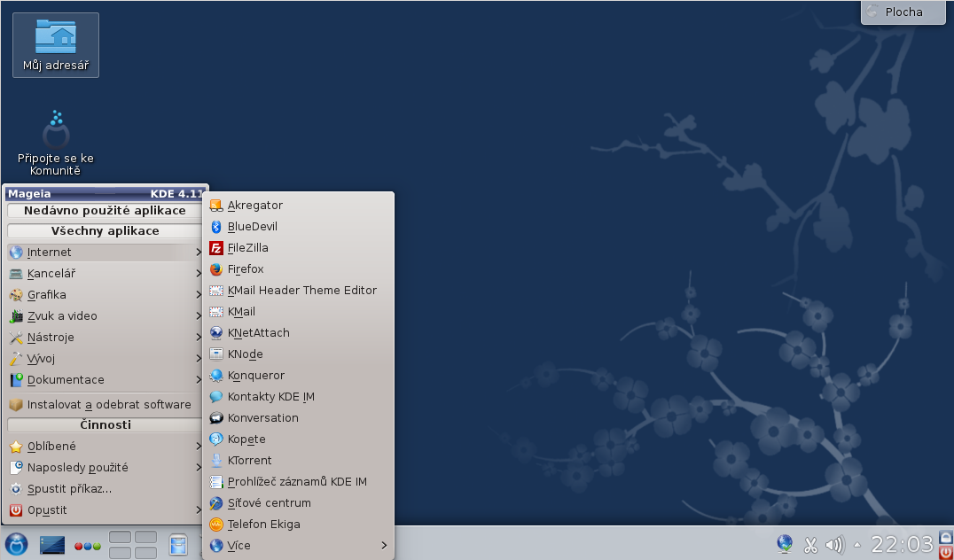This screenshot has height=560, width=954.
Task: Click the red power icon in the panel
Action: (946, 551)
